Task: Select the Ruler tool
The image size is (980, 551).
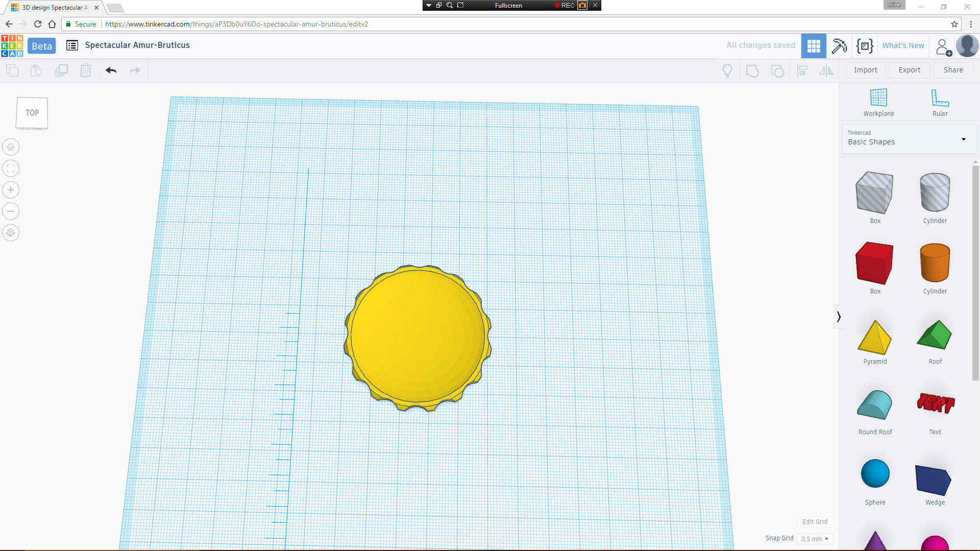Action: coord(940,103)
